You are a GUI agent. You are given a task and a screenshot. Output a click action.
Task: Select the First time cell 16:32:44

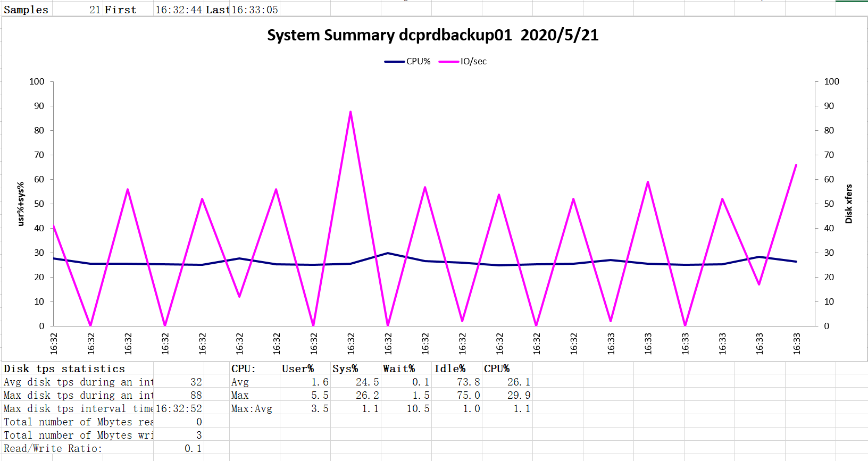(179, 10)
